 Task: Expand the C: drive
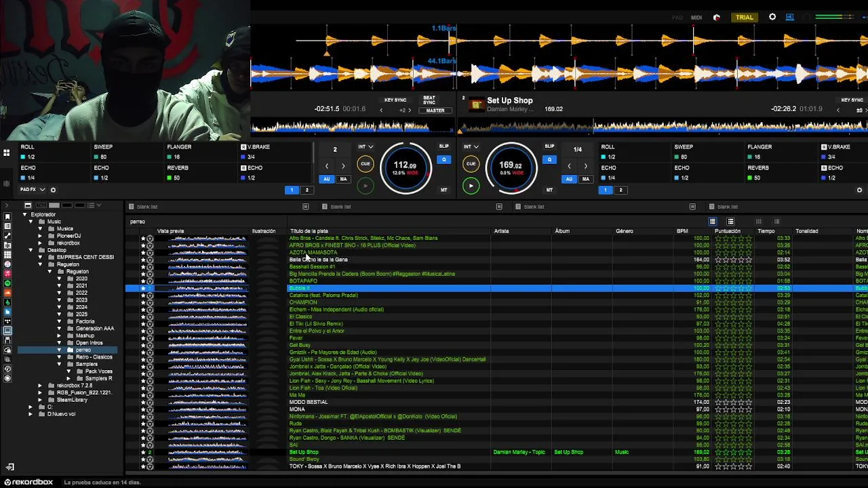[31, 407]
